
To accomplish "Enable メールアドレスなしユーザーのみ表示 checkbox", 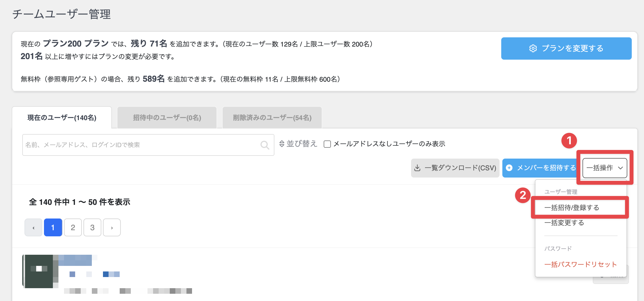I will (x=327, y=144).
